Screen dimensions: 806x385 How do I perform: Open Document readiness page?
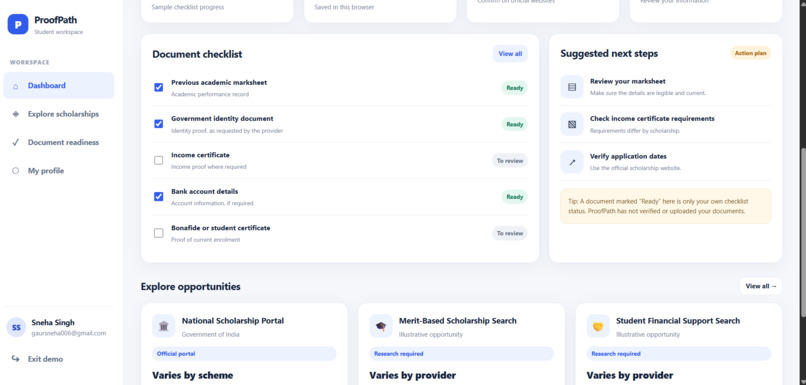(59, 142)
